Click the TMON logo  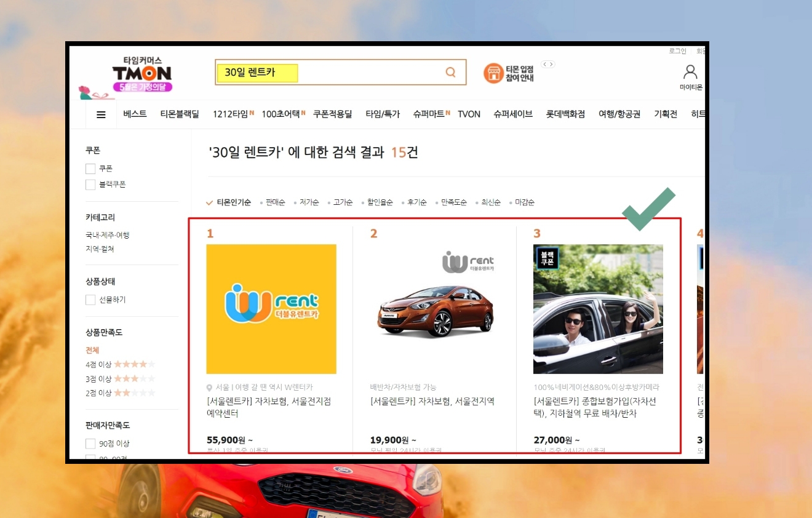click(x=141, y=73)
